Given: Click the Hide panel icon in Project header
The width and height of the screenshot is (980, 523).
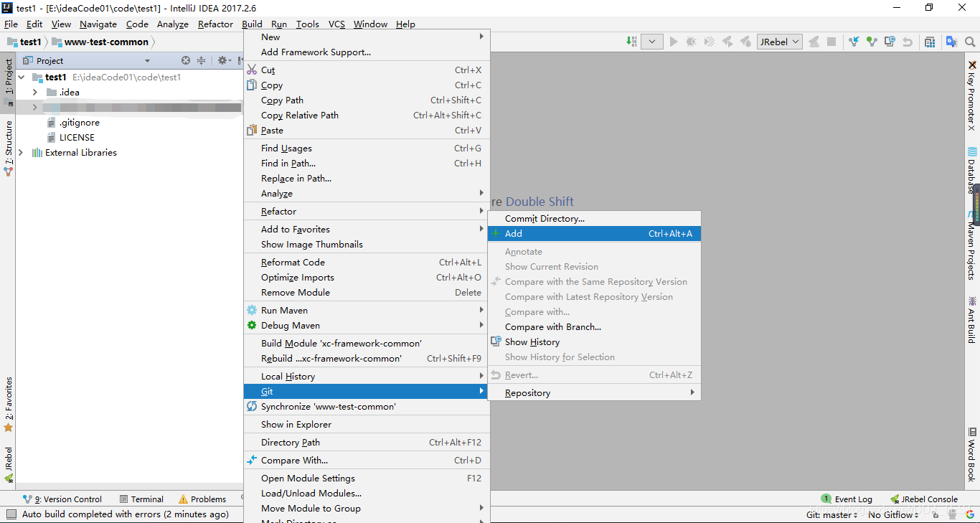Looking at the screenshot, I should click(x=239, y=61).
